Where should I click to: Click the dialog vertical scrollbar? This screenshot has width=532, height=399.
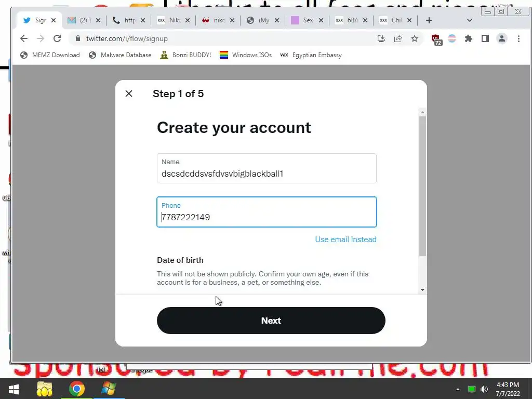coord(422,186)
